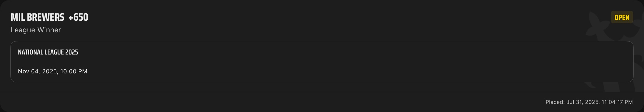The image size is (644, 112).
Task: Click the word LEAGUE in the event heading
Action: (54, 52)
